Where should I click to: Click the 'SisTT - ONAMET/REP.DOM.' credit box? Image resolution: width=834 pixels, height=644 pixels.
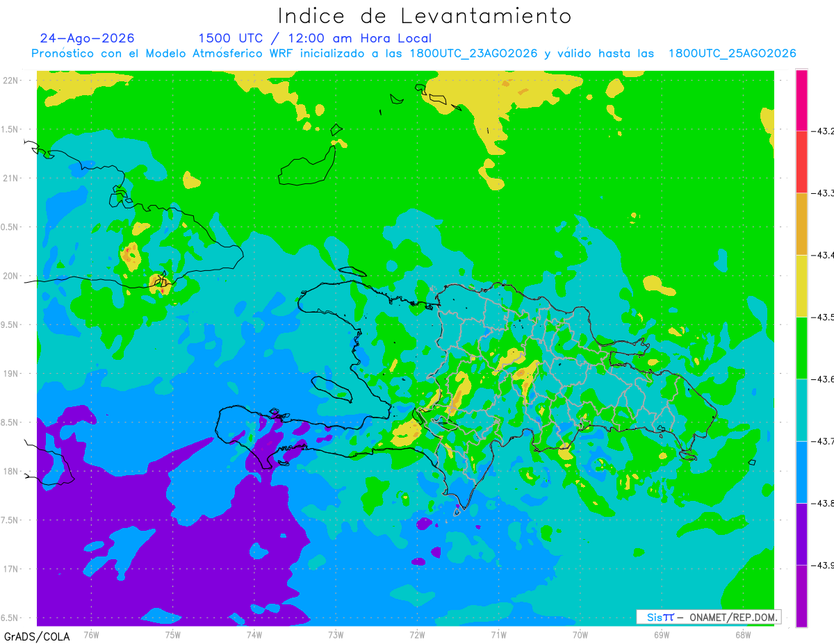pos(708,617)
